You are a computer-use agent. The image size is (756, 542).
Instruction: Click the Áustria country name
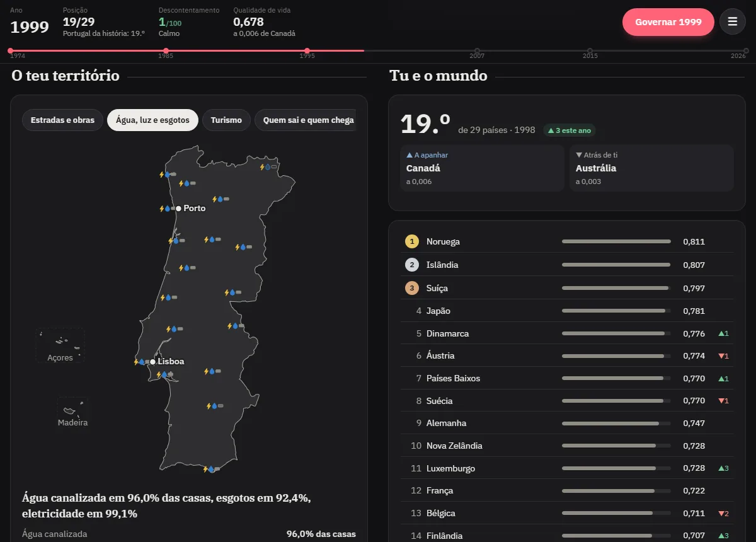click(x=440, y=356)
